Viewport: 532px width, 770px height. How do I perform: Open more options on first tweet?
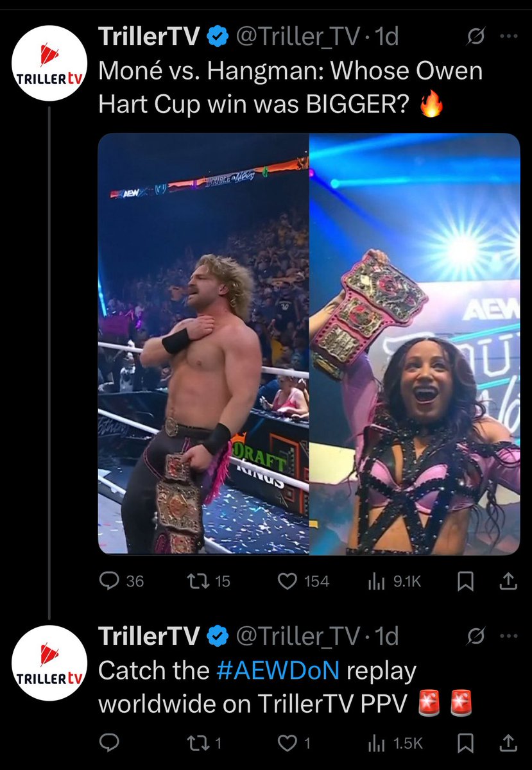[508, 38]
